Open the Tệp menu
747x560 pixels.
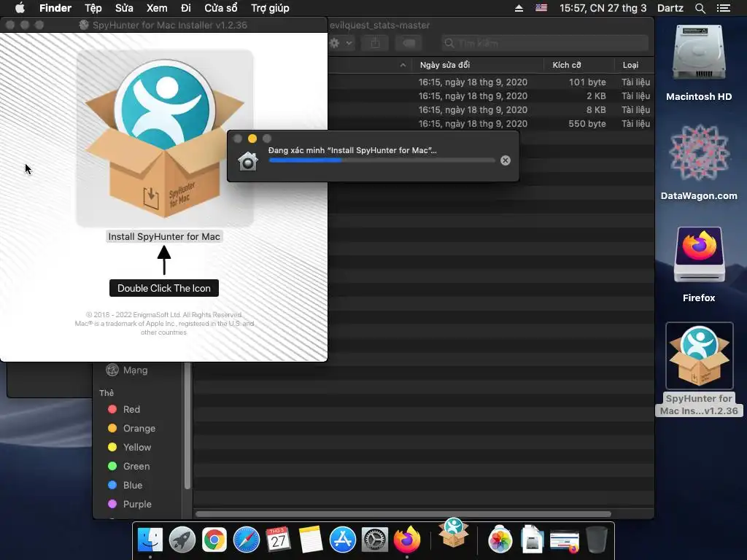pos(93,8)
